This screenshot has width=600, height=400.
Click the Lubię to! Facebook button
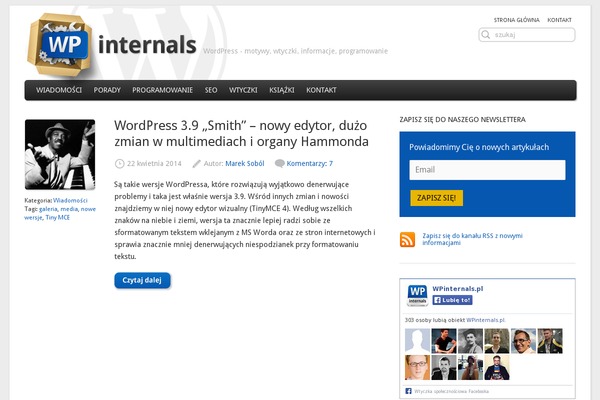tap(452, 300)
